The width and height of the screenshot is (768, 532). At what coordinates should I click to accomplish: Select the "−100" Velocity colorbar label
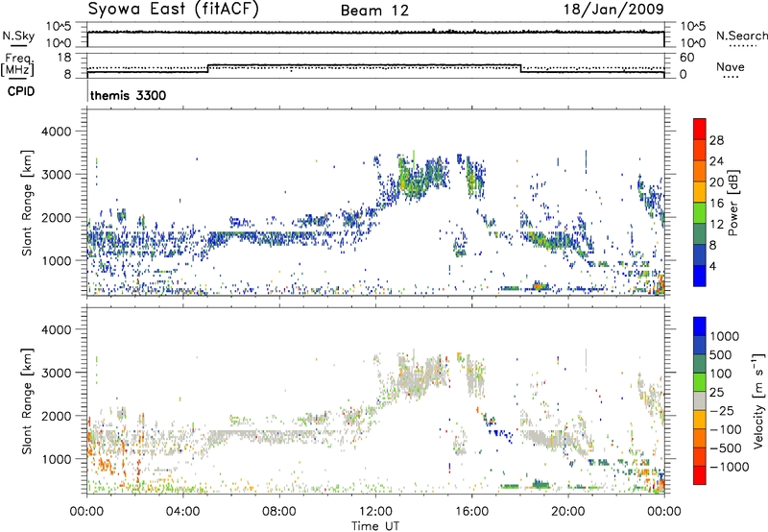tap(725, 429)
